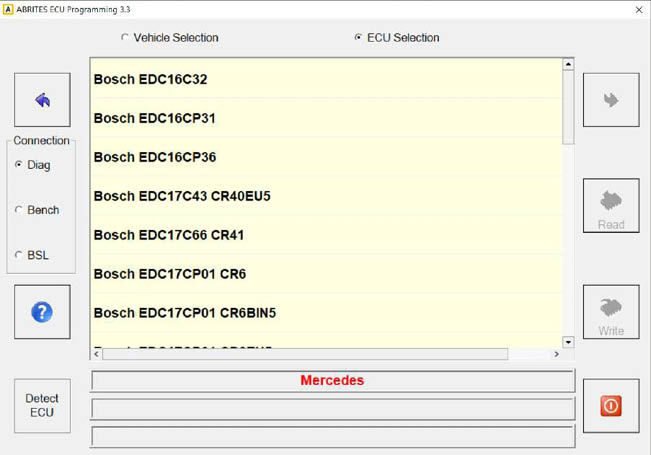Choose the Diag connection option
The height and width of the screenshot is (455, 651).
coord(19,165)
